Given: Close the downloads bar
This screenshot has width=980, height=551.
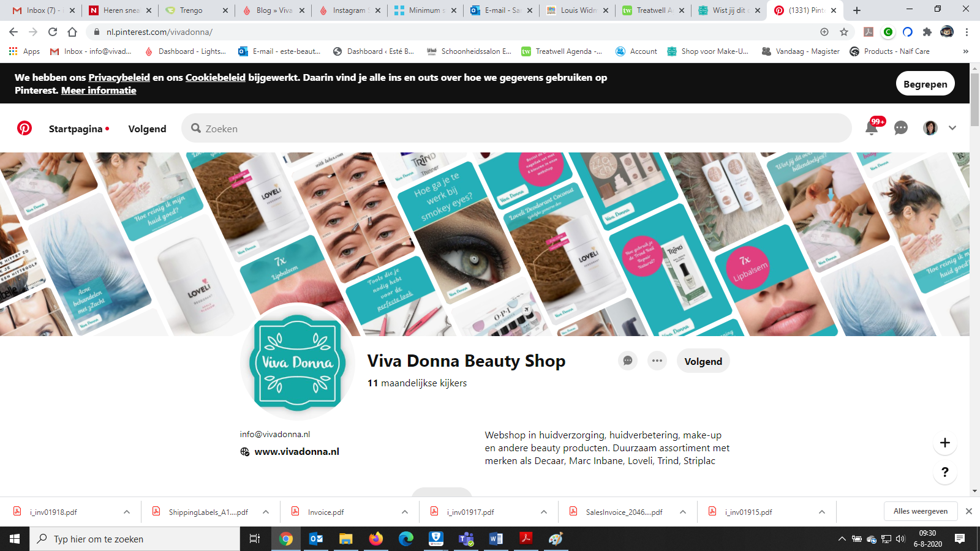Looking at the screenshot, I should (969, 511).
